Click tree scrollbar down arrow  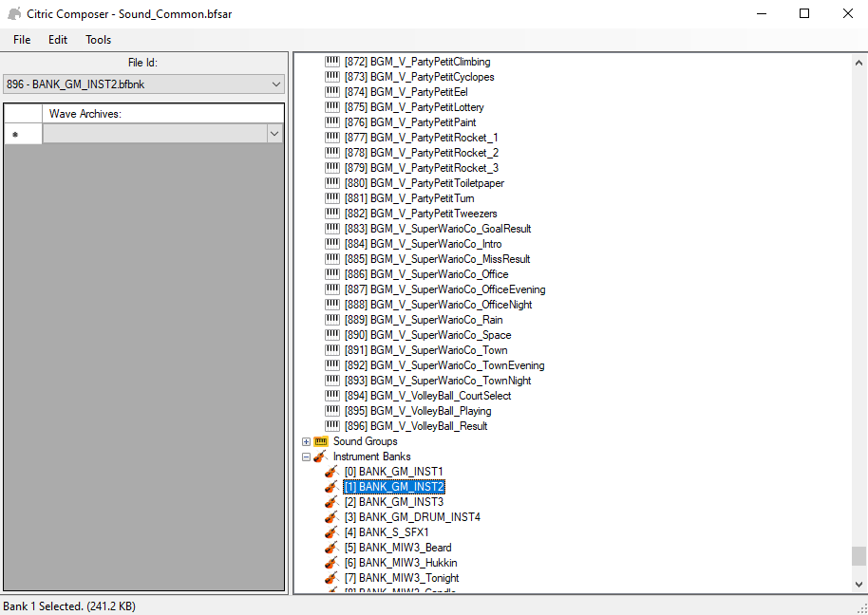859,584
